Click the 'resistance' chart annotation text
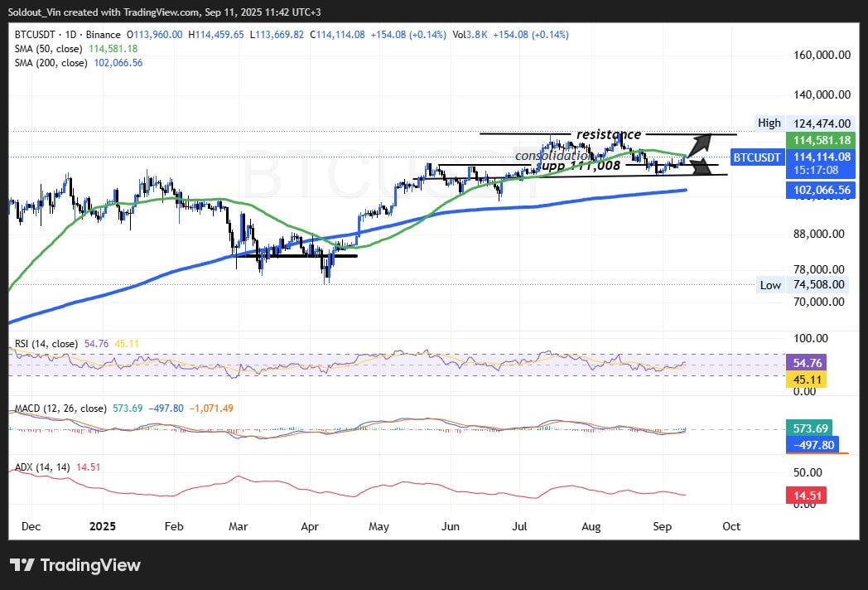868x590 pixels. [x=609, y=134]
